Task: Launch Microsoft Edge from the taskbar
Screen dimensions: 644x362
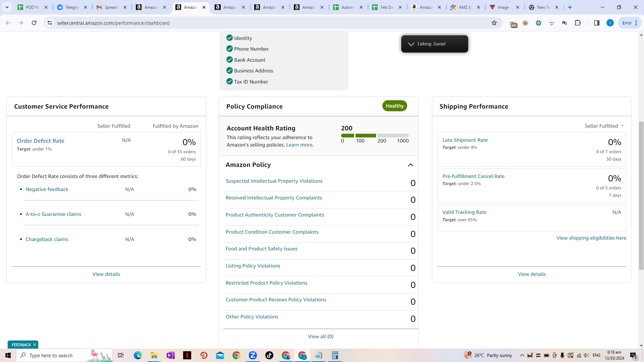Action: tap(138, 355)
